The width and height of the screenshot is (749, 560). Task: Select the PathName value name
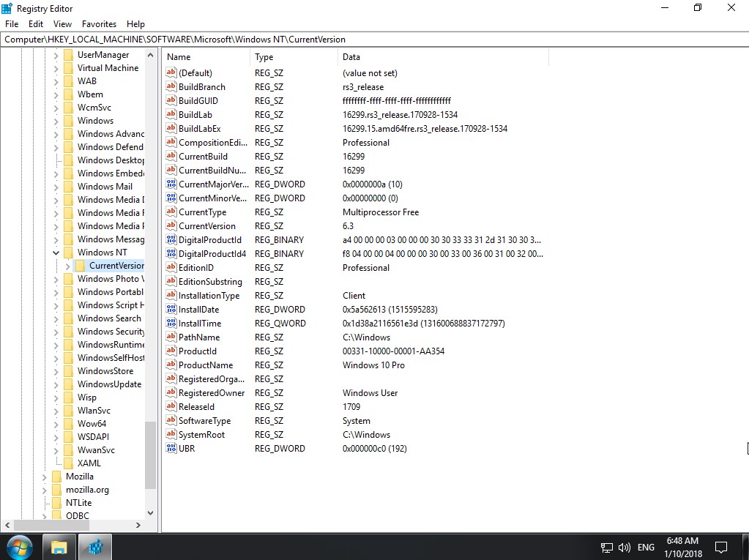coord(199,337)
